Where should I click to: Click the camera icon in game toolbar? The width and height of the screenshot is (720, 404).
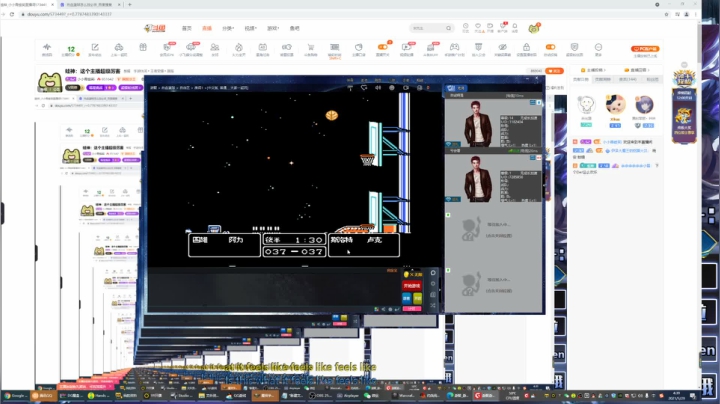click(x=406, y=87)
